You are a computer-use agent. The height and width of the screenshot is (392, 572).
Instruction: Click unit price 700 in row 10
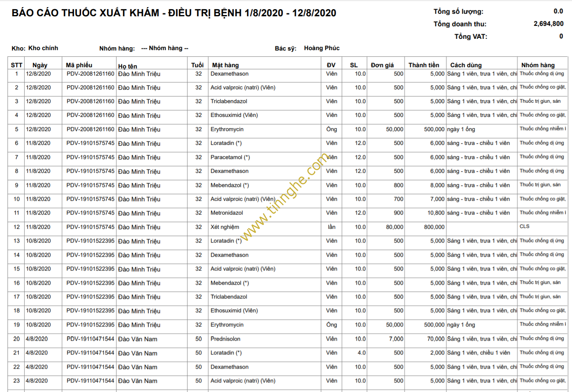[x=398, y=199]
